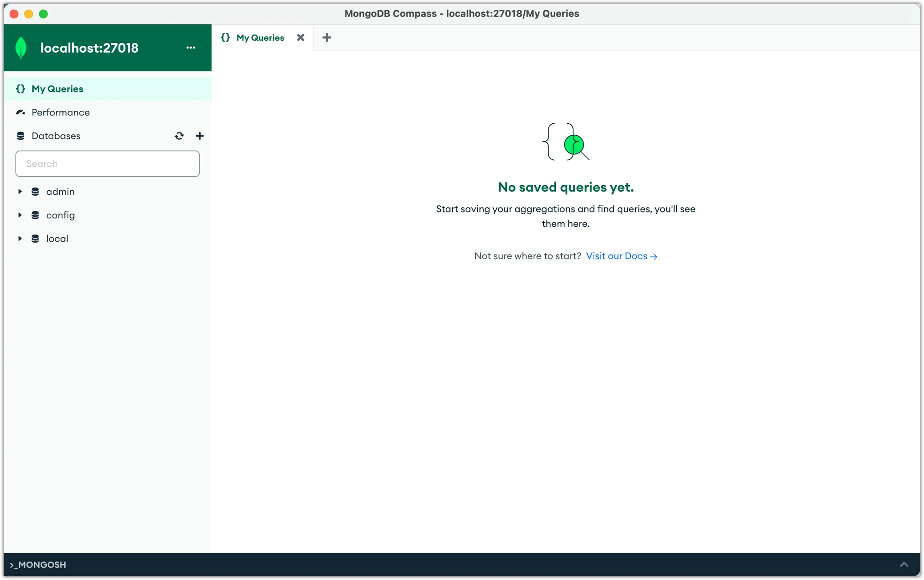
Task: Minimize the window with yellow button
Action: click(29, 14)
